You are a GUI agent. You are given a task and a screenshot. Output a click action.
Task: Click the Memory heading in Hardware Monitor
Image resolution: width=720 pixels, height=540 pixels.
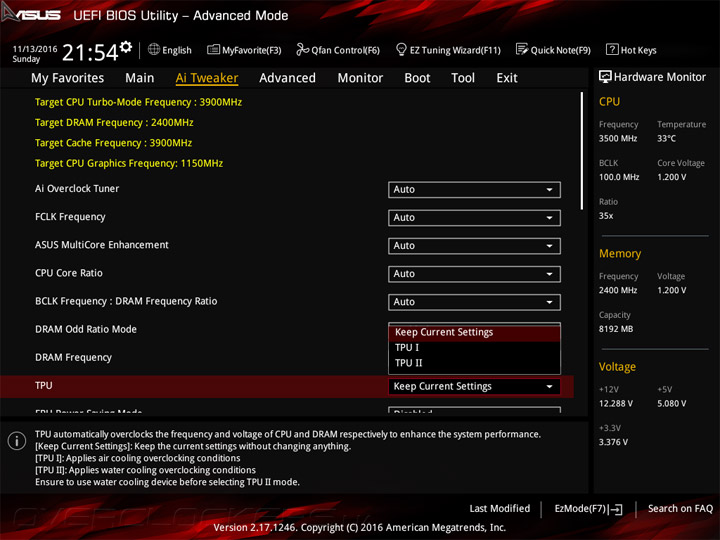pyautogui.click(x=620, y=253)
